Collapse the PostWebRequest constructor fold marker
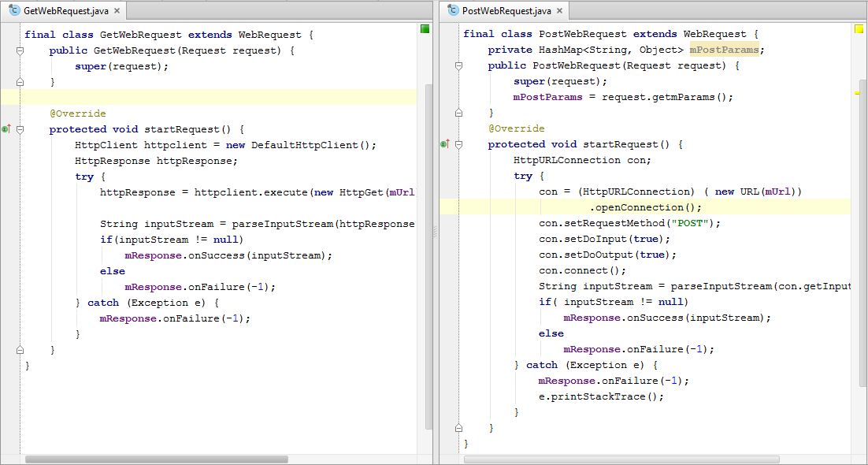 click(458, 66)
